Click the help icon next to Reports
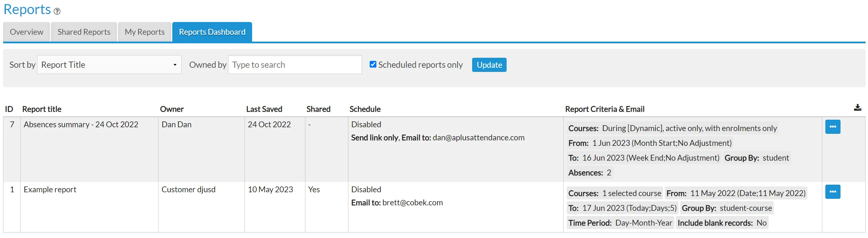 [x=57, y=11]
